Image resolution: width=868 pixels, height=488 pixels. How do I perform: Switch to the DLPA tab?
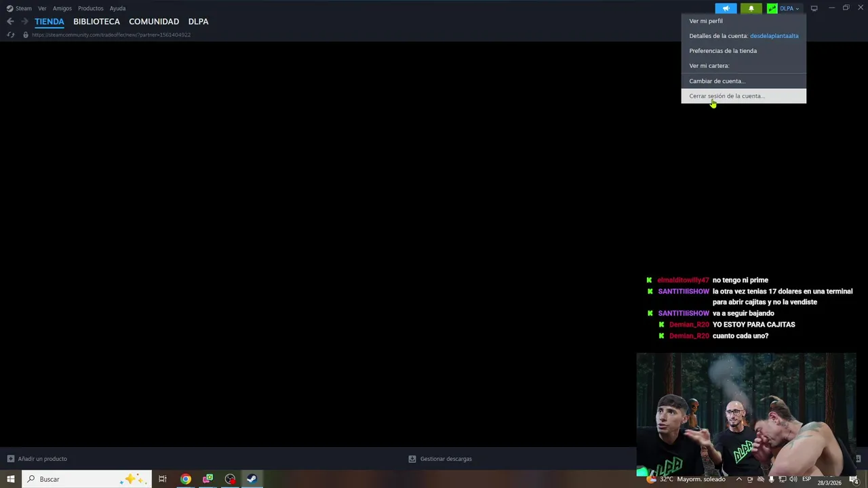pos(198,22)
